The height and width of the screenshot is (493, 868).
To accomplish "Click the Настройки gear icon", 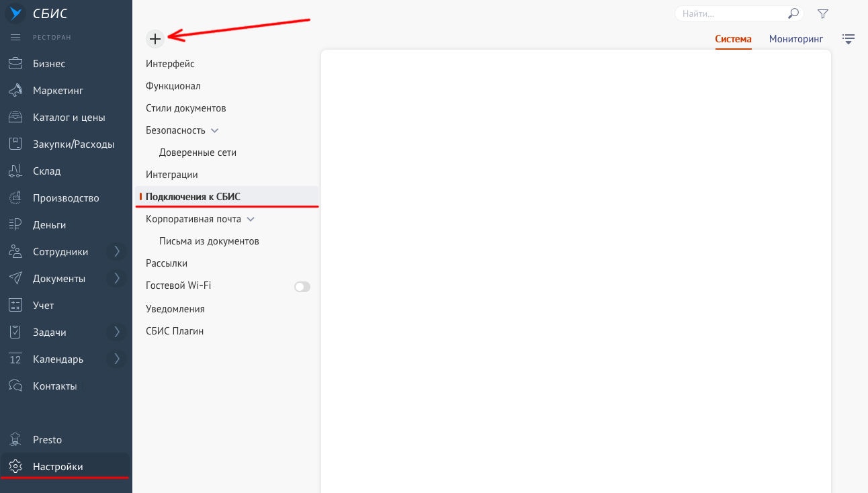I will [x=15, y=467].
